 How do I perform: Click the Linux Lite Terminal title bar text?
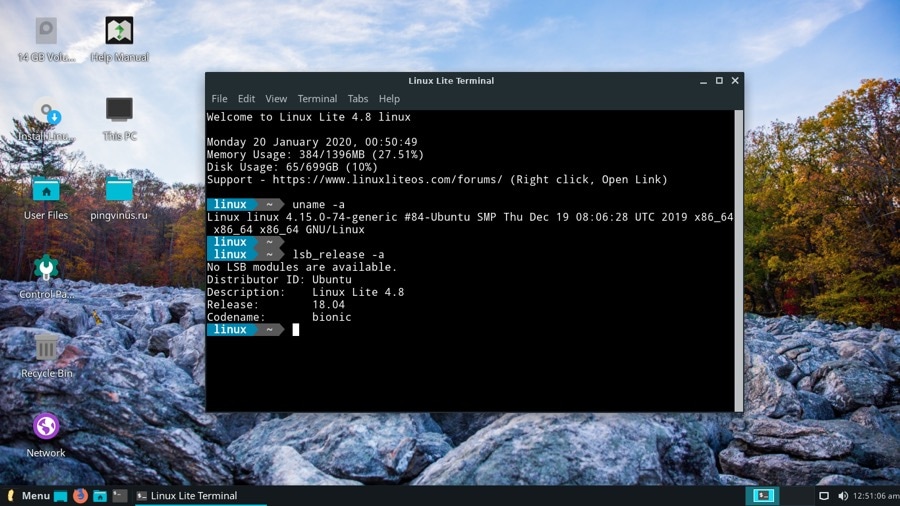click(x=451, y=81)
